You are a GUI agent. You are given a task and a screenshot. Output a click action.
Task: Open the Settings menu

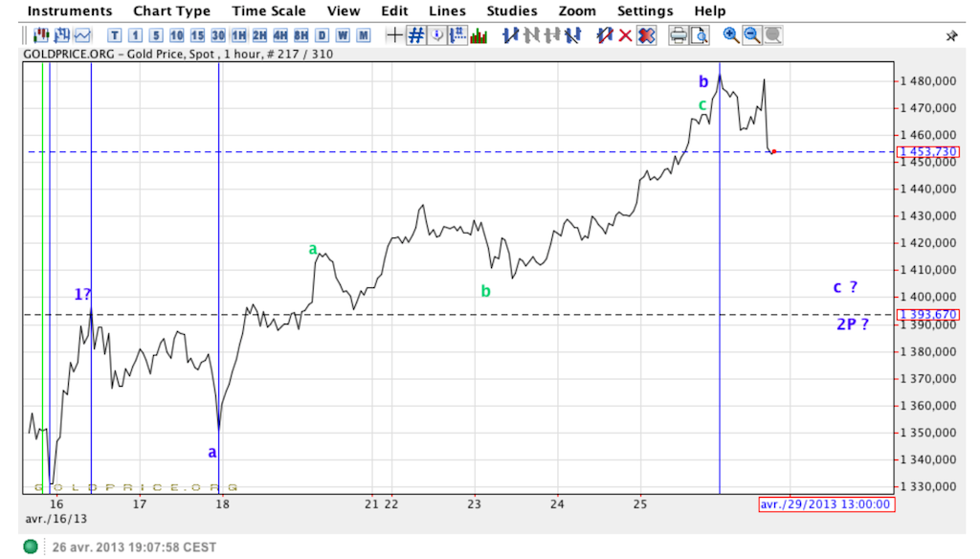tap(645, 11)
